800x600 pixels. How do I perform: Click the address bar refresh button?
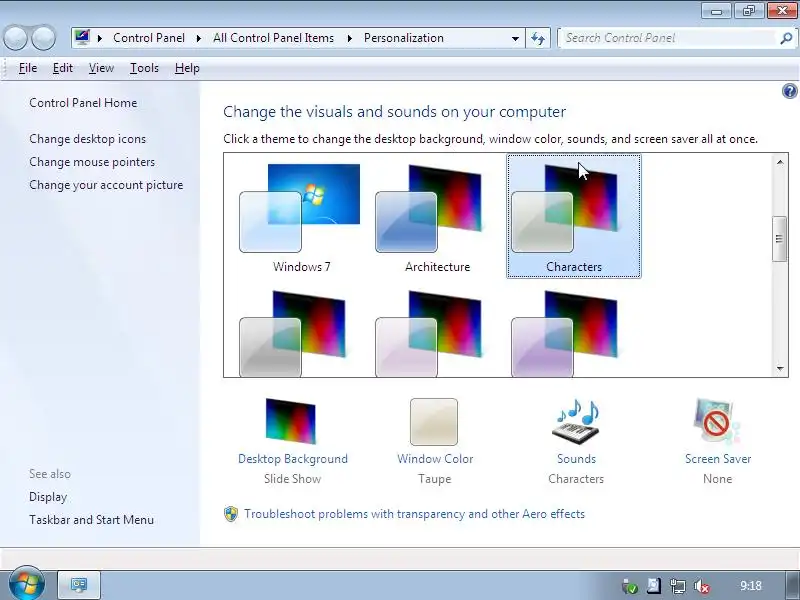pos(538,38)
